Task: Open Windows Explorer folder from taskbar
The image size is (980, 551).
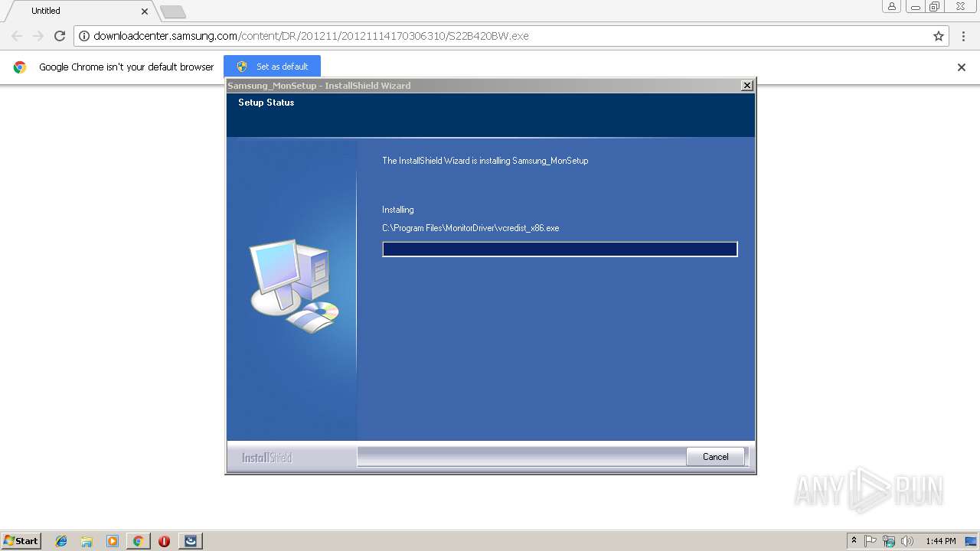Action: point(87,541)
